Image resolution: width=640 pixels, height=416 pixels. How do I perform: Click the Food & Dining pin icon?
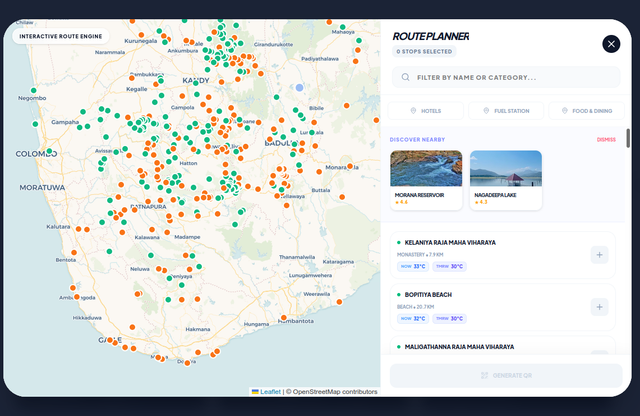(565, 111)
